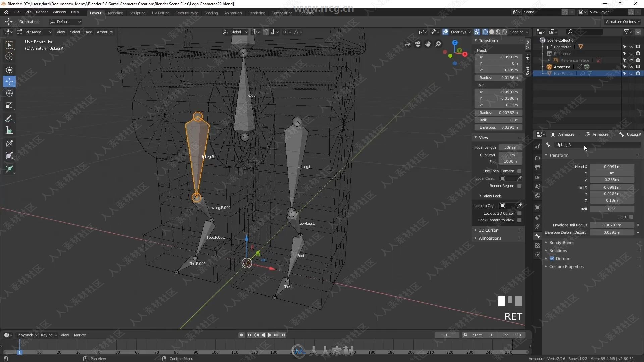Select the Animation tab in header
Screen dimensions: 644x362
232,12
